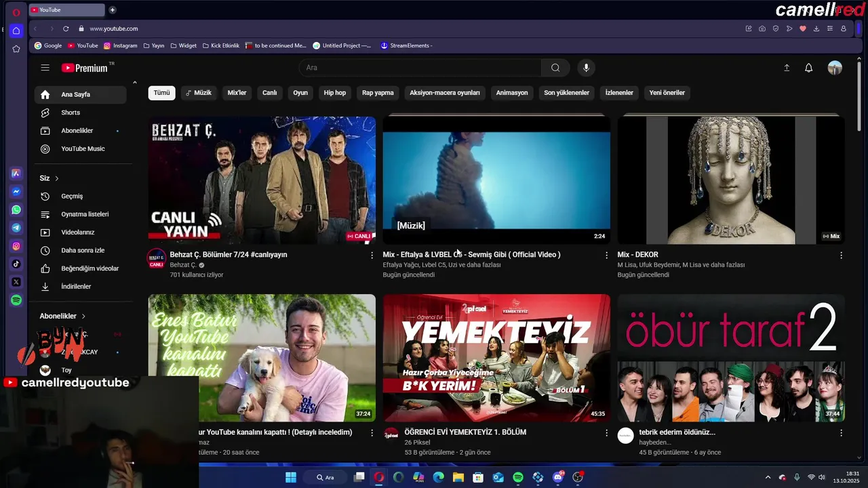Open Spotify in the Opera sidebar
Screen dimensions: 868x488
16,300
